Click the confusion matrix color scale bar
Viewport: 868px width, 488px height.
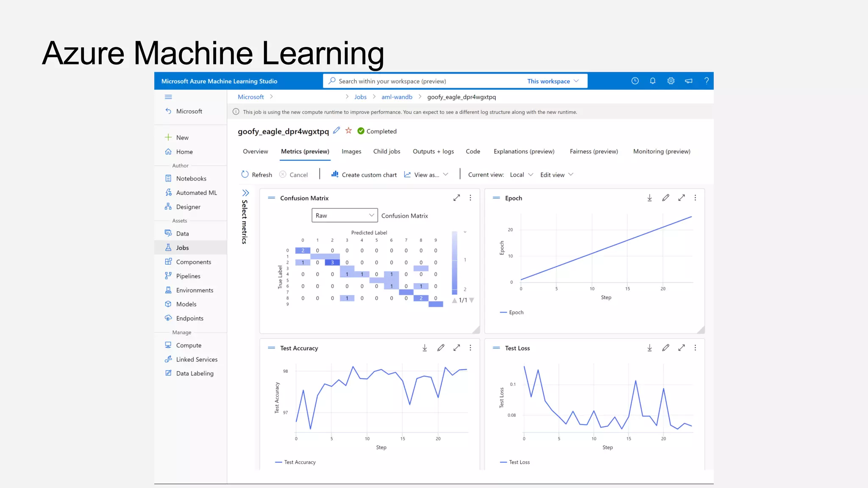(454, 263)
